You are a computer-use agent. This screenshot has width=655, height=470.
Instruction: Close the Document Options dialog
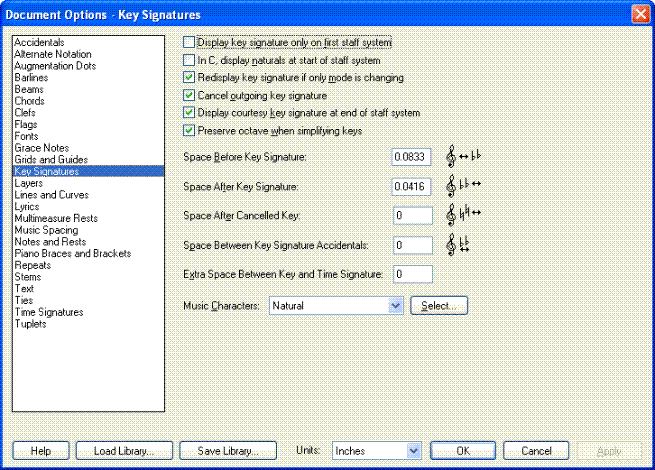(x=640, y=14)
